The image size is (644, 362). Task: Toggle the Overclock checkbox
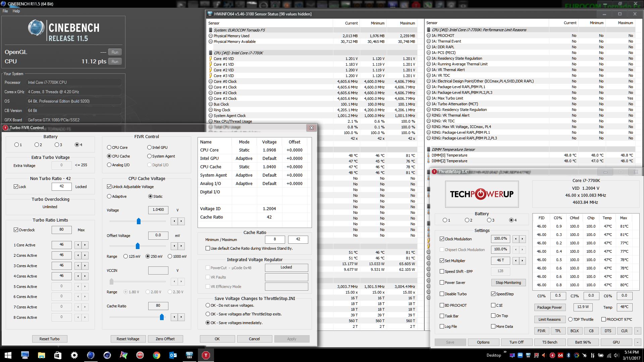16,230
